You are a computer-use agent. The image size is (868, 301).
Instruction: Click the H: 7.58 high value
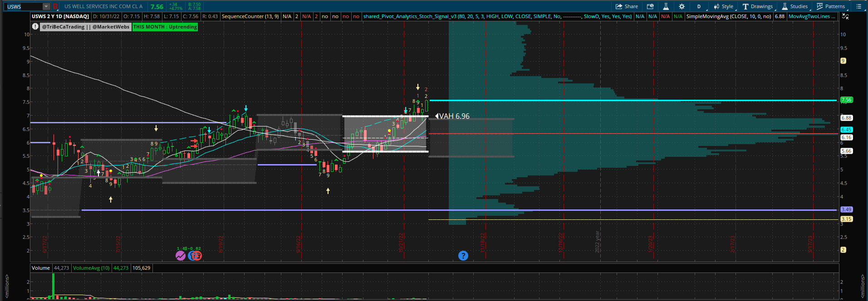pyautogui.click(x=152, y=16)
